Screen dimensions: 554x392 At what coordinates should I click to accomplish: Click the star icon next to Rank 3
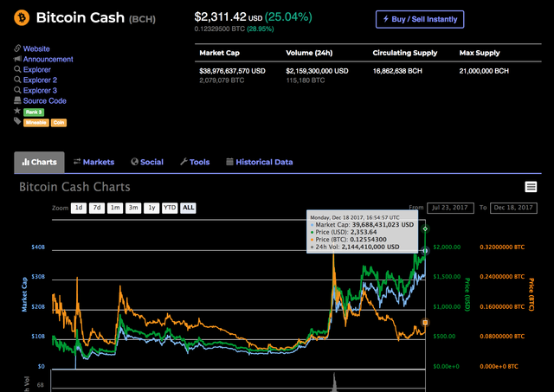(x=17, y=111)
